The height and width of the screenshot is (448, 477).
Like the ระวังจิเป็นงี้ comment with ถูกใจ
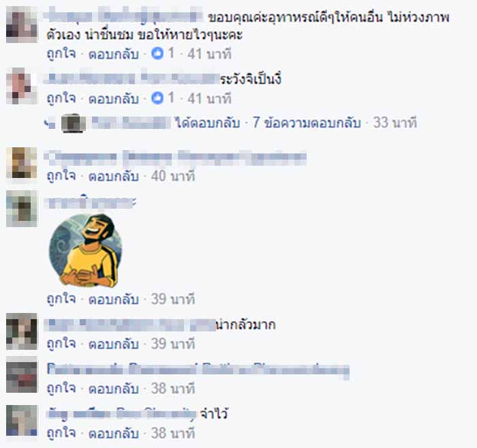[61, 98]
